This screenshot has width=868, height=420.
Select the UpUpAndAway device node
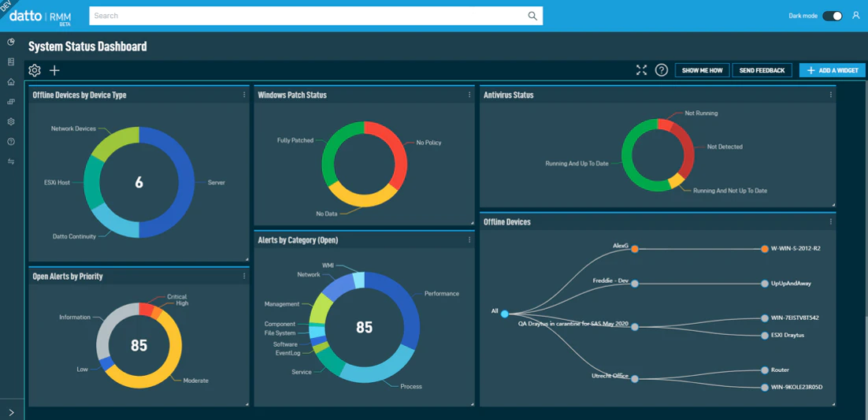pyautogui.click(x=765, y=283)
